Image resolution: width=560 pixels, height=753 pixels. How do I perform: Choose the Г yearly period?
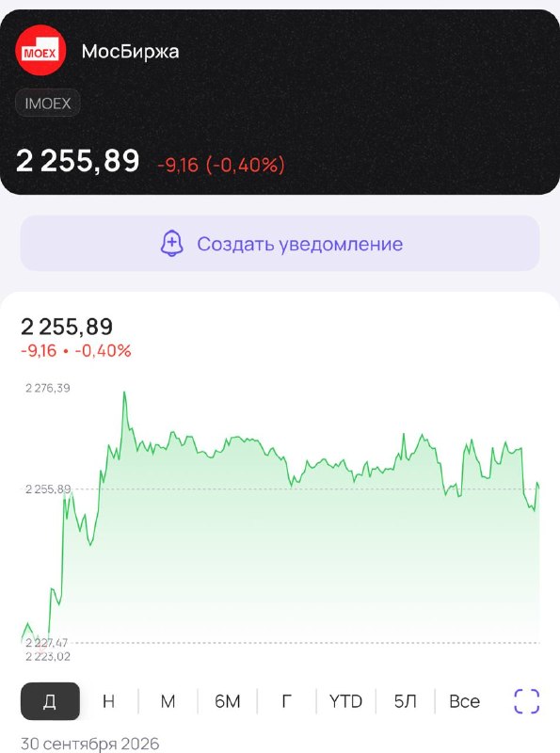(286, 701)
